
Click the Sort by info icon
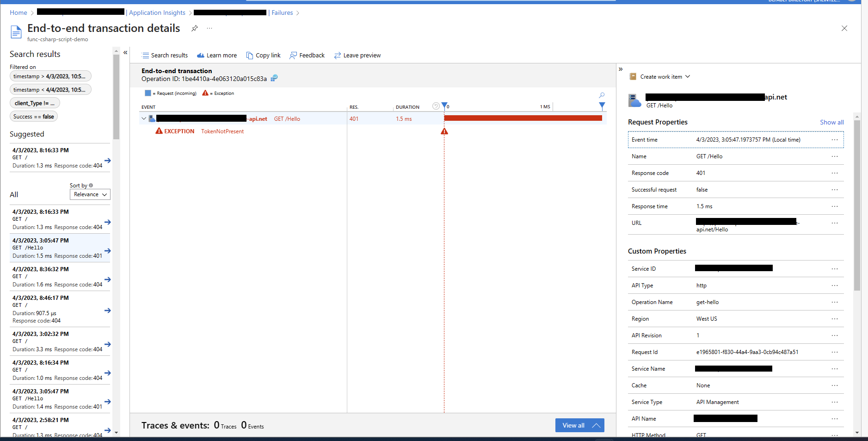91,186
